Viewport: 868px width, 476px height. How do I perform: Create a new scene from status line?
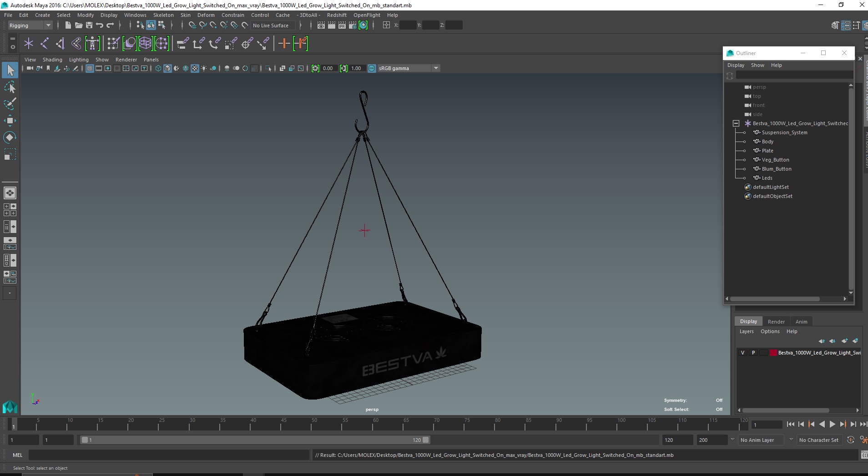(x=68, y=25)
